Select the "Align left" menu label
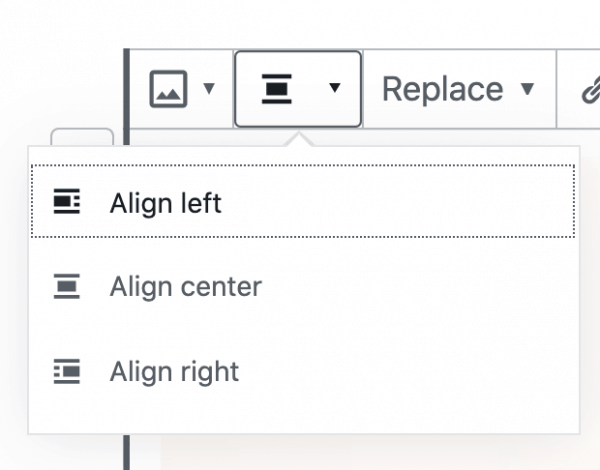Image resolution: width=600 pixels, height=470 pixels. tap(165, 203)
